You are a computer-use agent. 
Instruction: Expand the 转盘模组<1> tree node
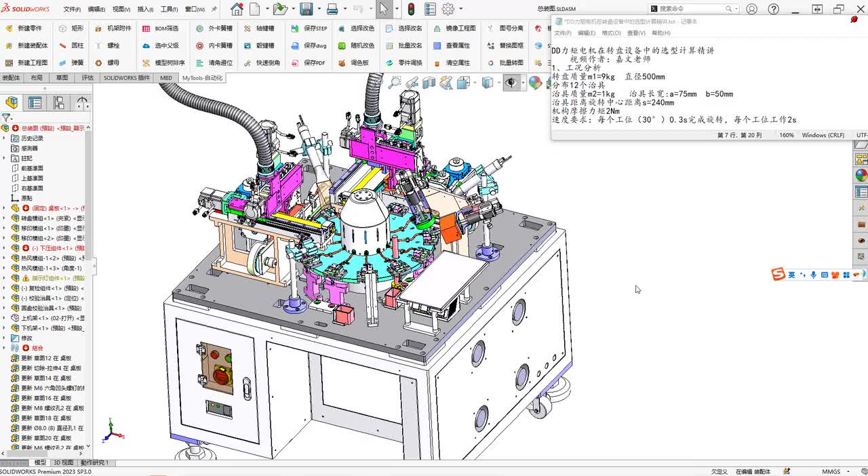[x=5, y=218]
